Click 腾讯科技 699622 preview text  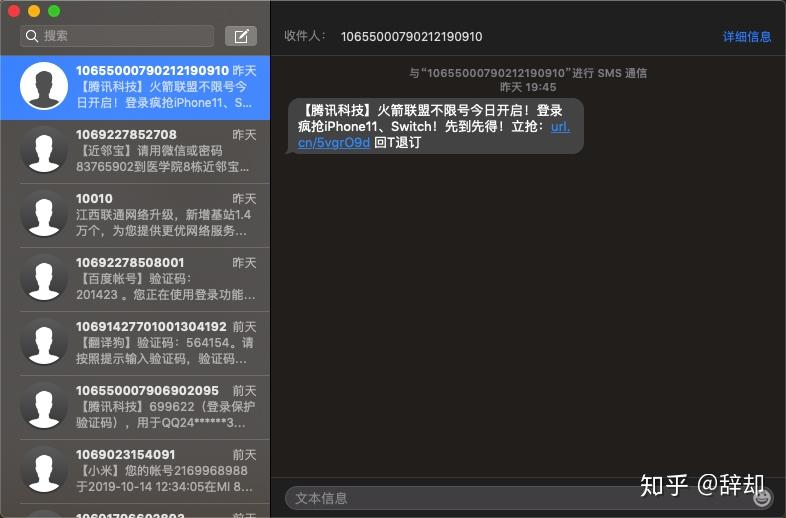(165, 415)
